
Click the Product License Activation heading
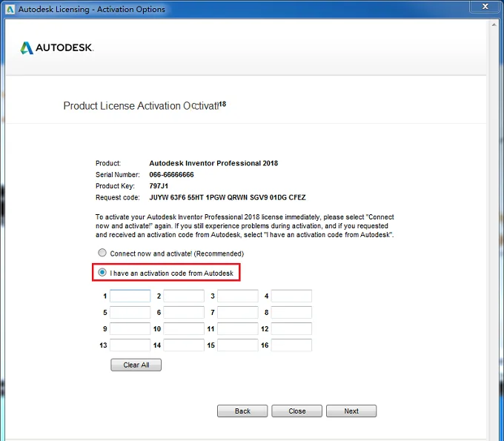(x=145, y=105)
